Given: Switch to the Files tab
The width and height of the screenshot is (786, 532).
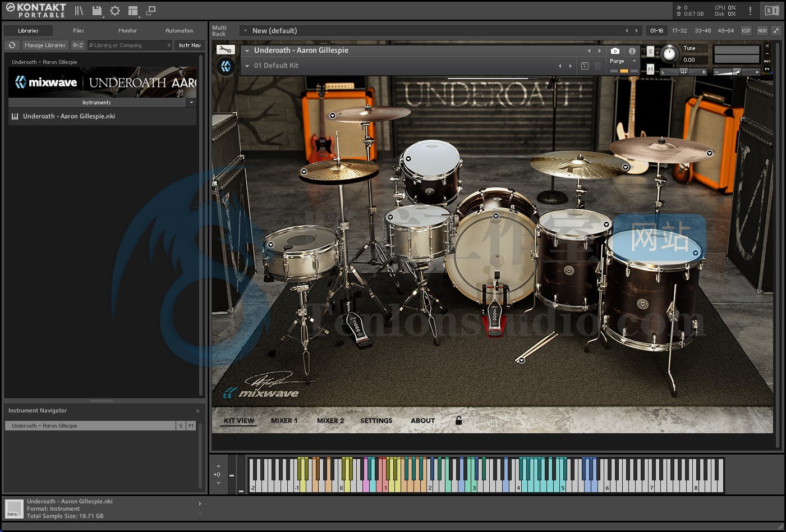Looking at the screenshot, I should coord(79,30).
